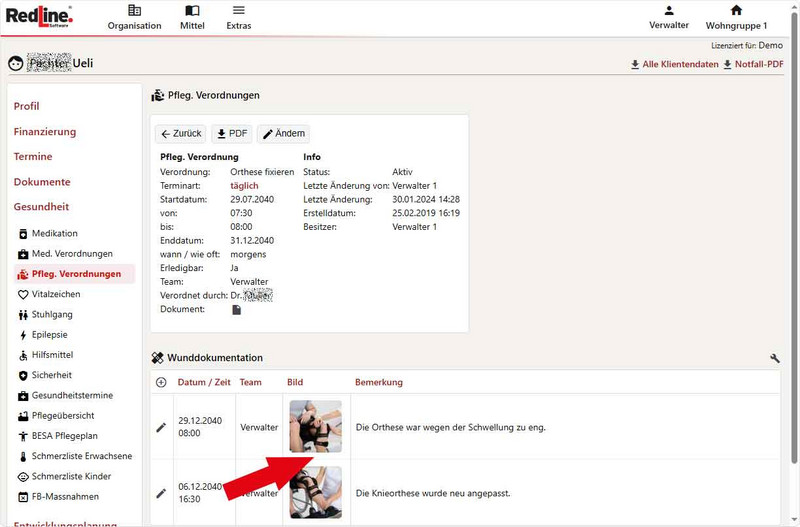The height and width of the screenshot is (527, 800).
Task: Download the prescription as PDF
Action: pyautogui.click(x=232, y=134)
